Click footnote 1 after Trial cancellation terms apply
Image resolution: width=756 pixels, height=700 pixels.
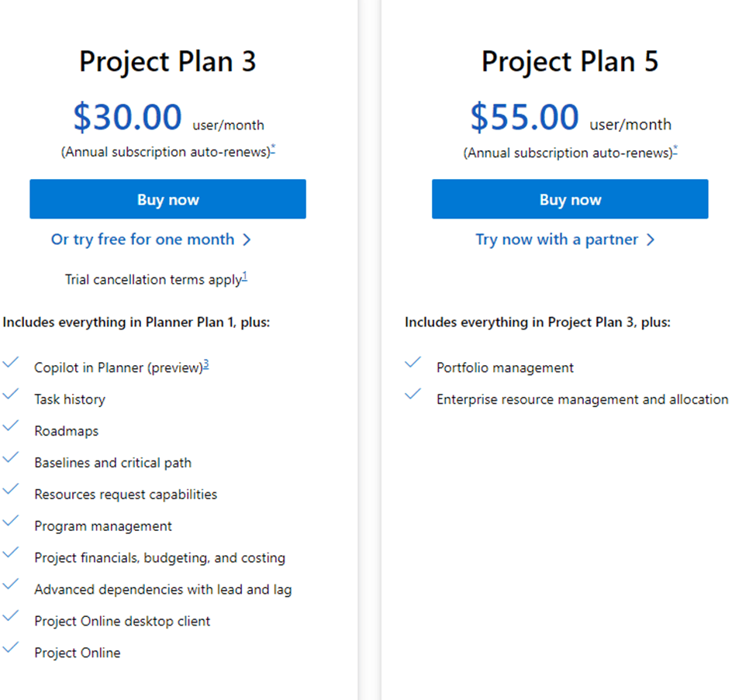pyautogui.click(x=243, y=275)
